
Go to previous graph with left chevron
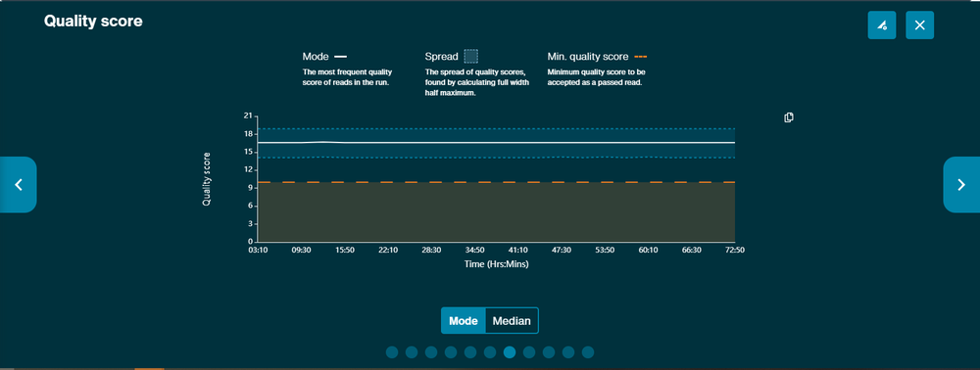[x=18, y=185]
